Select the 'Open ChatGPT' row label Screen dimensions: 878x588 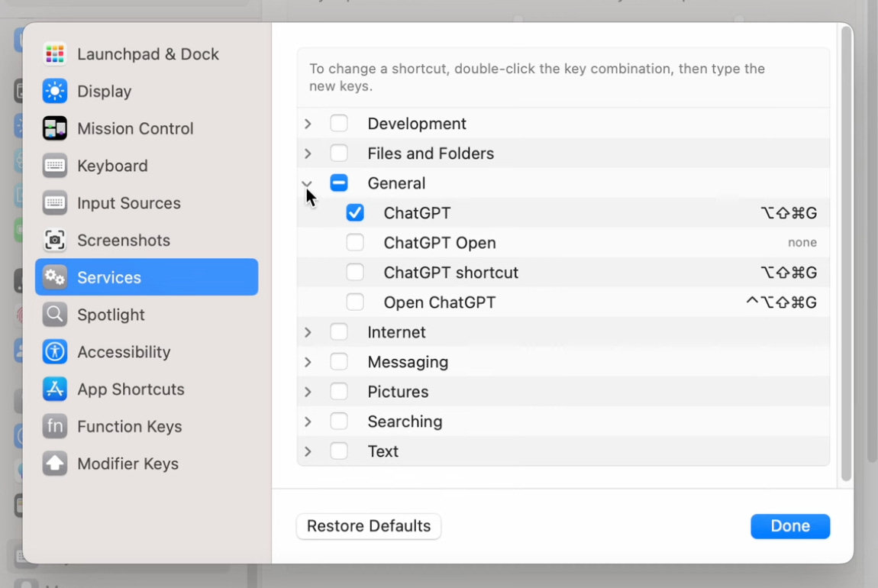click(x=440, y=302)
